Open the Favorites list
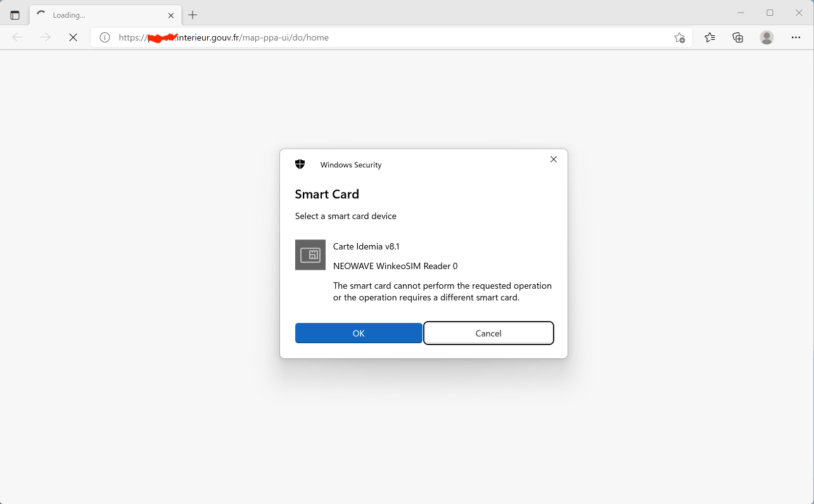The width and height of the screenshot is (814, 504). 710,37
